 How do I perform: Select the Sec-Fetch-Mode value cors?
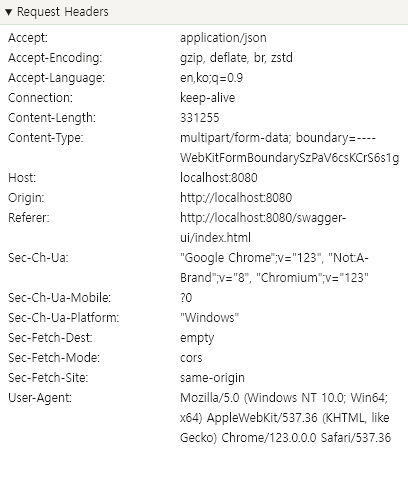point(191,358)
